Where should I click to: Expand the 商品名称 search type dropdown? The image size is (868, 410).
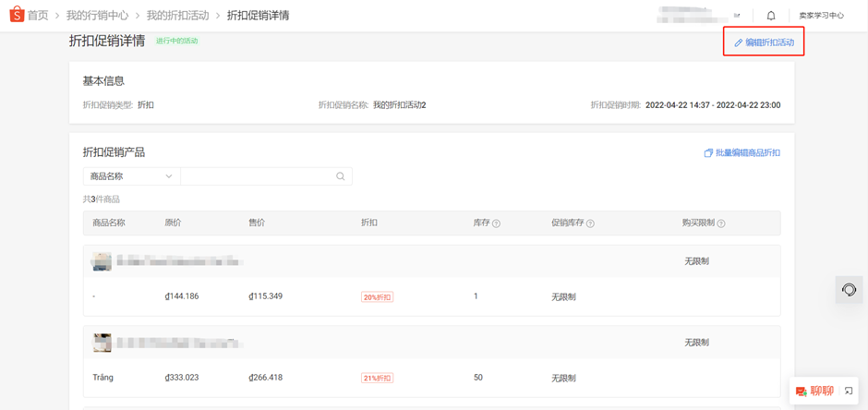131,176
